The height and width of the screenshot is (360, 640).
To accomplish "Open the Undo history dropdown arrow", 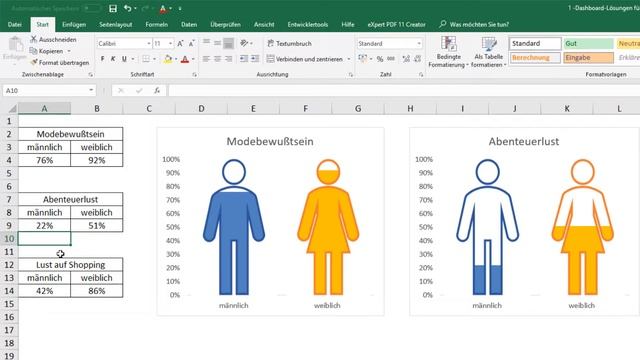I will [x=136, y=8].
